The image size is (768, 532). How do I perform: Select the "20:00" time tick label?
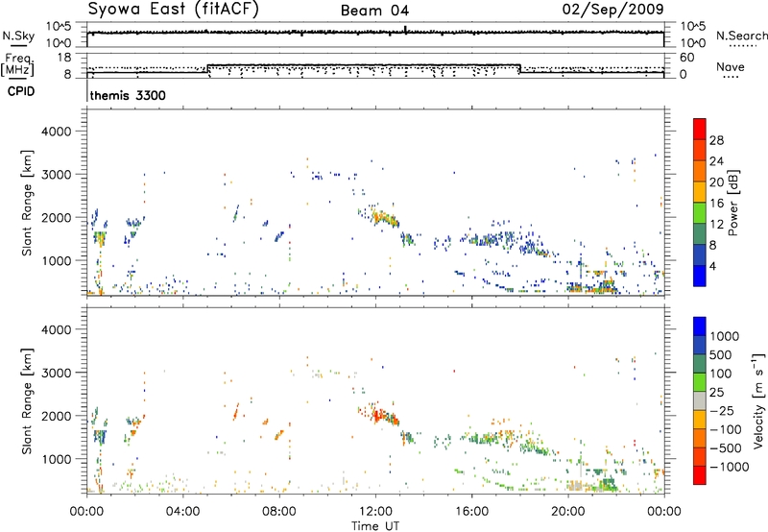click(x=568, y=512)
